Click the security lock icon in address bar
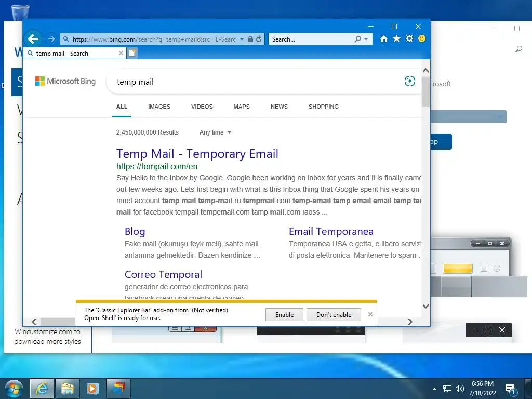Image resolution: width=532 pixels, height=399 pixels. coord(250,39)
